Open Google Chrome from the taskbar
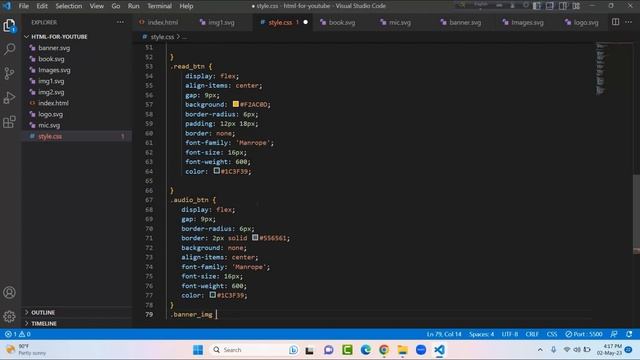This screenshot has height=360, width=640. [x=384, y=350]
